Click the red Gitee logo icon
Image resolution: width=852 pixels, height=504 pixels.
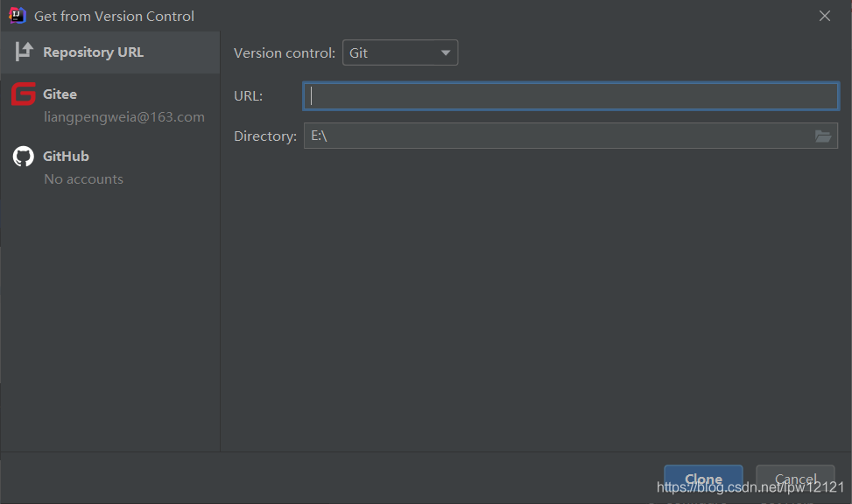click(24, 94)
